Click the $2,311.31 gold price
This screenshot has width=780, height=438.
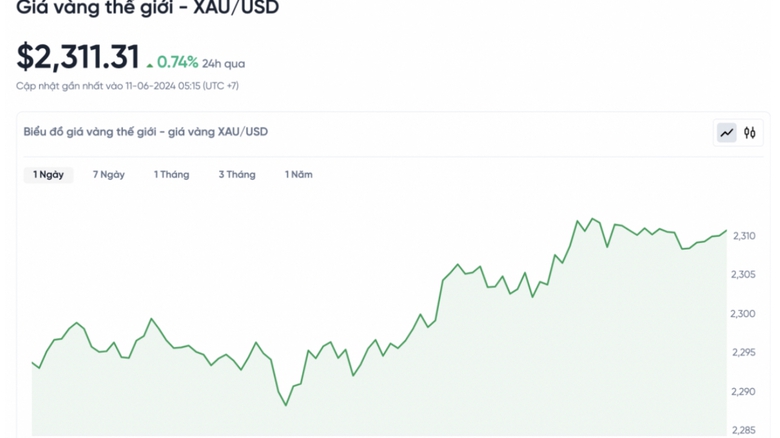coord(77,58)
